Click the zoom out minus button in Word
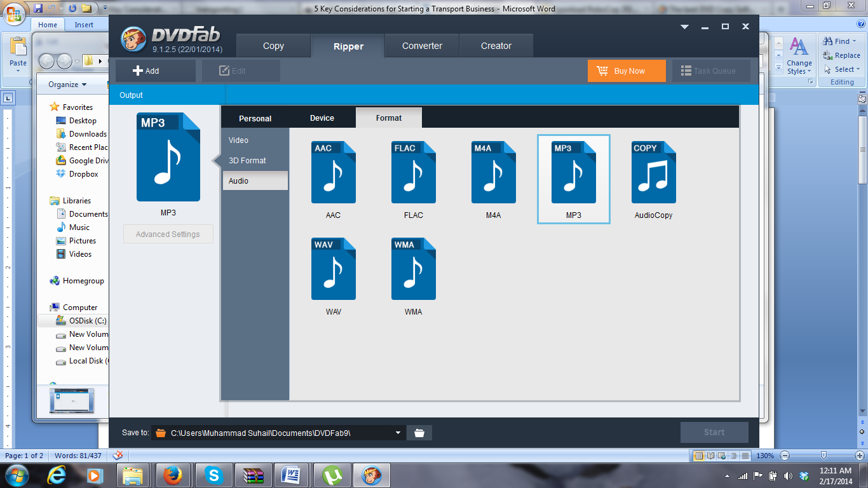The height and width of the screenshot is (488, 868). 785,456
